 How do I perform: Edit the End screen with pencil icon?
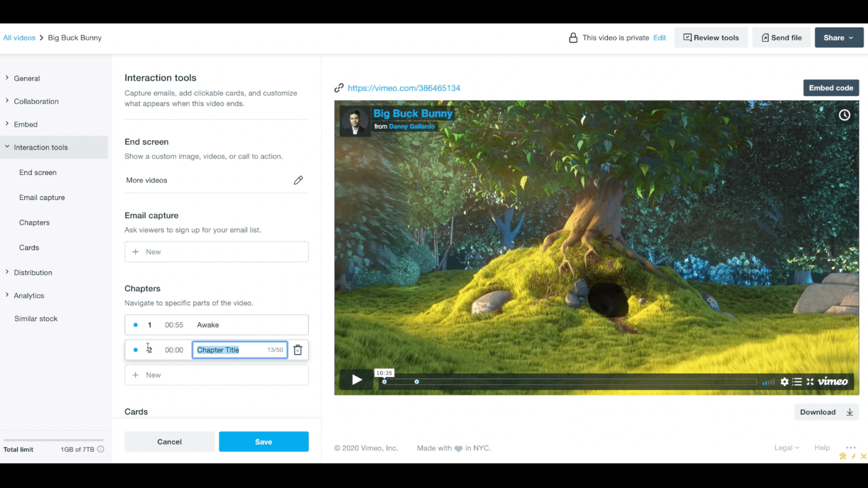coord(298,180)
